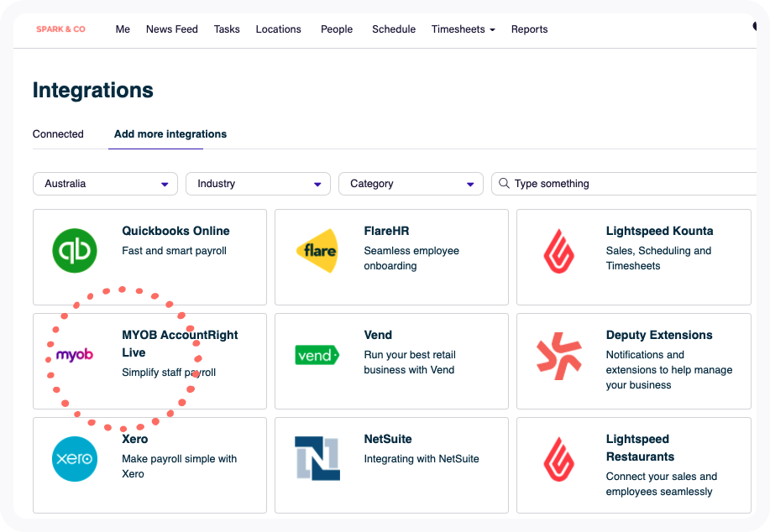Click the Spark & Co logo

click(61, 29)
